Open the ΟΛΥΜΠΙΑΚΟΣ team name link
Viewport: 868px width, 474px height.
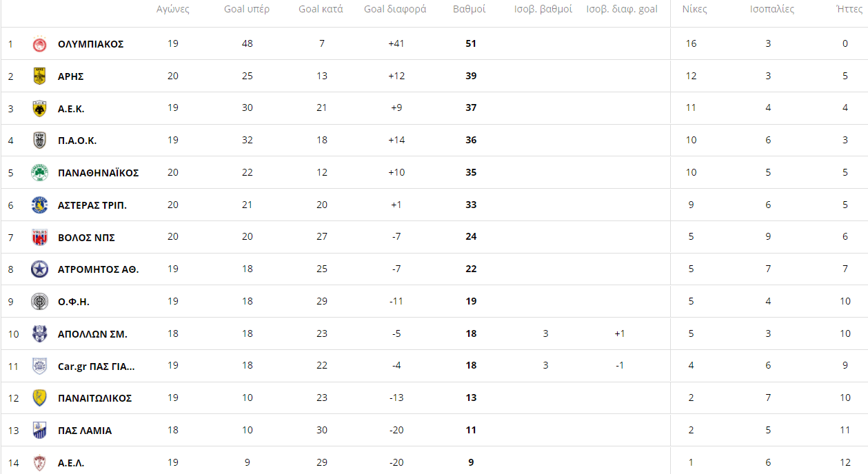pos(90,44)
